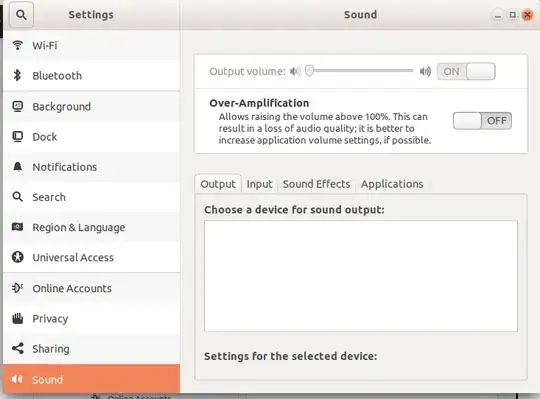Click the Background monitor icon
Image resolution: width=540 pixels, height=399 pixels.
(x=18, y=106)
